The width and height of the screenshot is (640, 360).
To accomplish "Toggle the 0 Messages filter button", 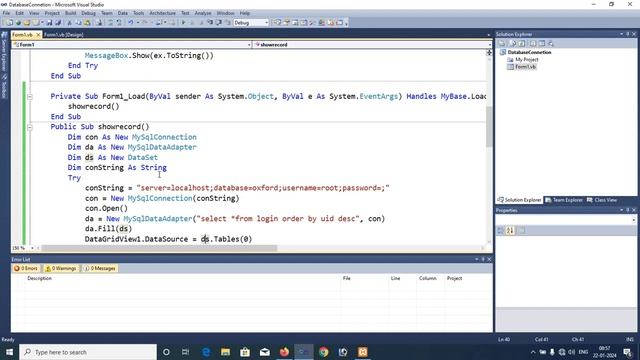I will [100, 269].
